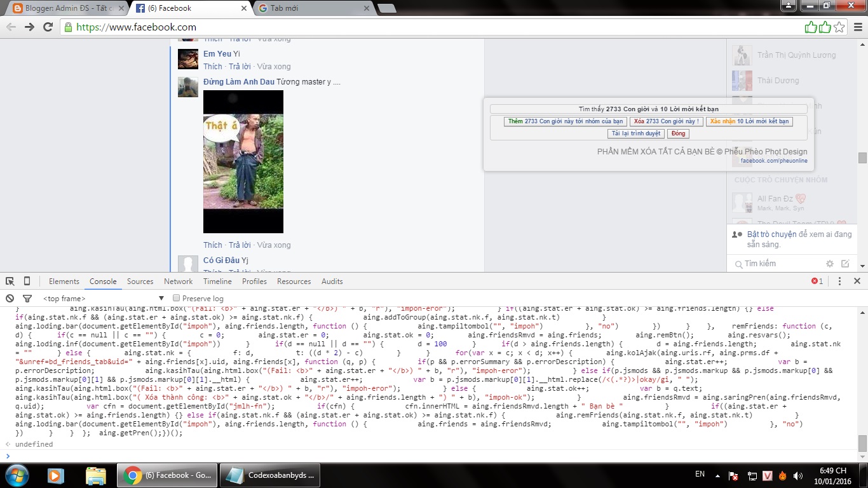Viewport: 868px width, 488px height.
Task: Switch to Codexoabanbyds taskbar window
Action: point(271,475)
